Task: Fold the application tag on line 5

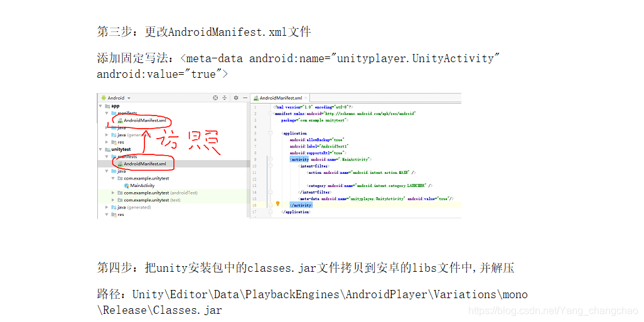Action: tap(271, 133)
